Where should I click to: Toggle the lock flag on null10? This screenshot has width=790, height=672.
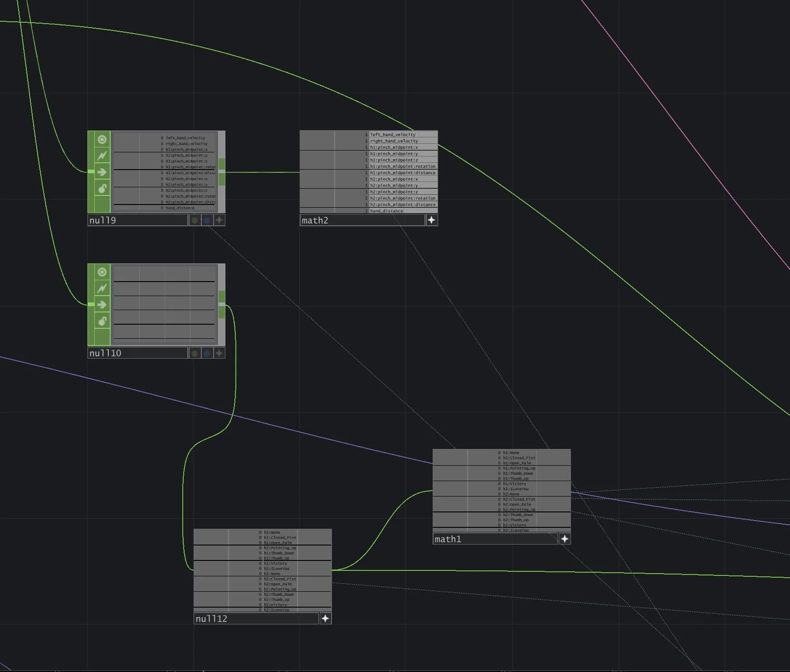[x=102, y=321]
